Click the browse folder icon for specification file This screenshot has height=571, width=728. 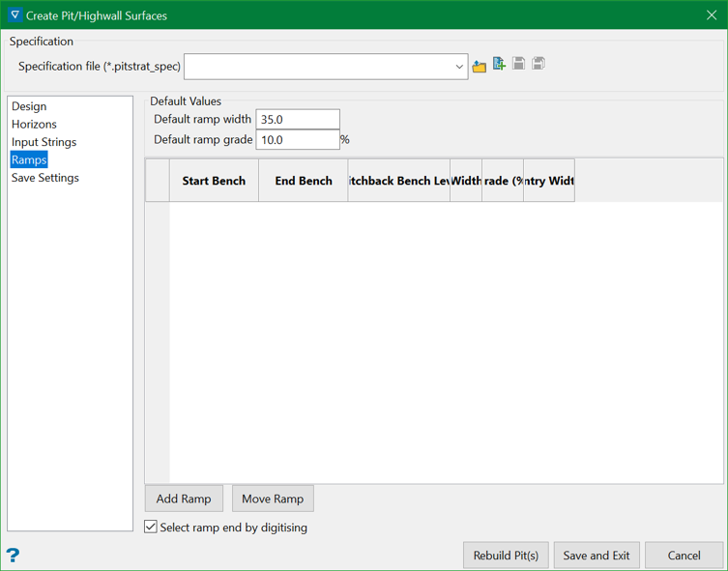[x=480, y=66]
